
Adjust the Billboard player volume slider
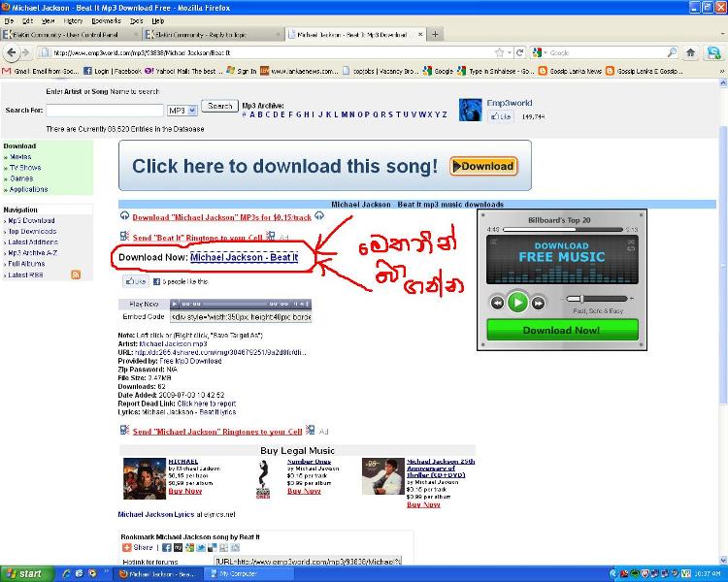point(597,299)
